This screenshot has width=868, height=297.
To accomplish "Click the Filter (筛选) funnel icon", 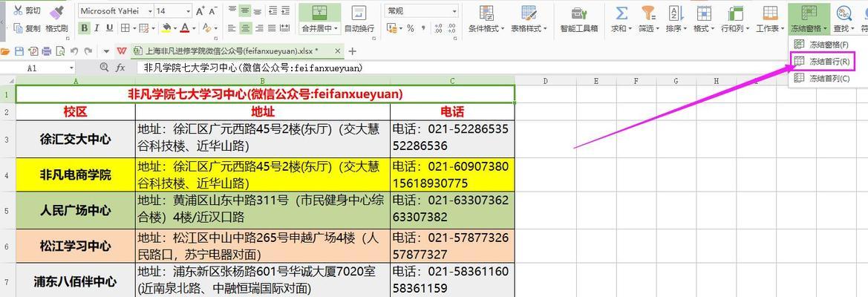I will pos(647,13).
